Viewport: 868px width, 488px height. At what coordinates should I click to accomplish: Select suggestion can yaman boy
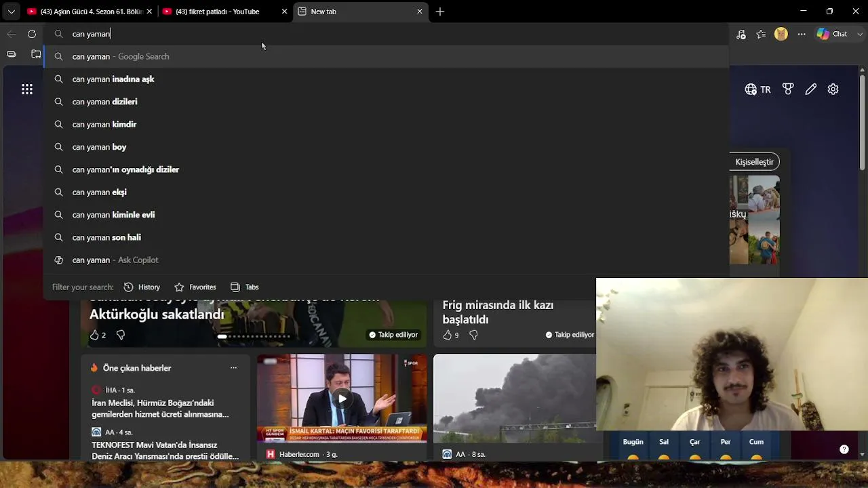point(387,147)
